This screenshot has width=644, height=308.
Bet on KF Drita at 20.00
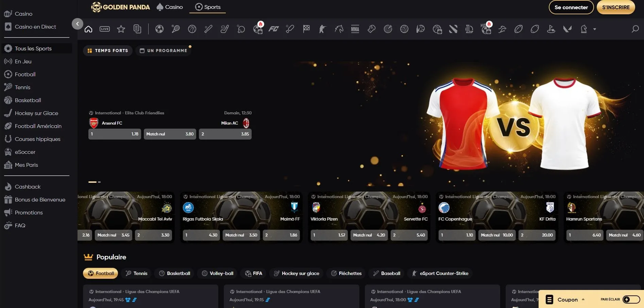point(537,235)
